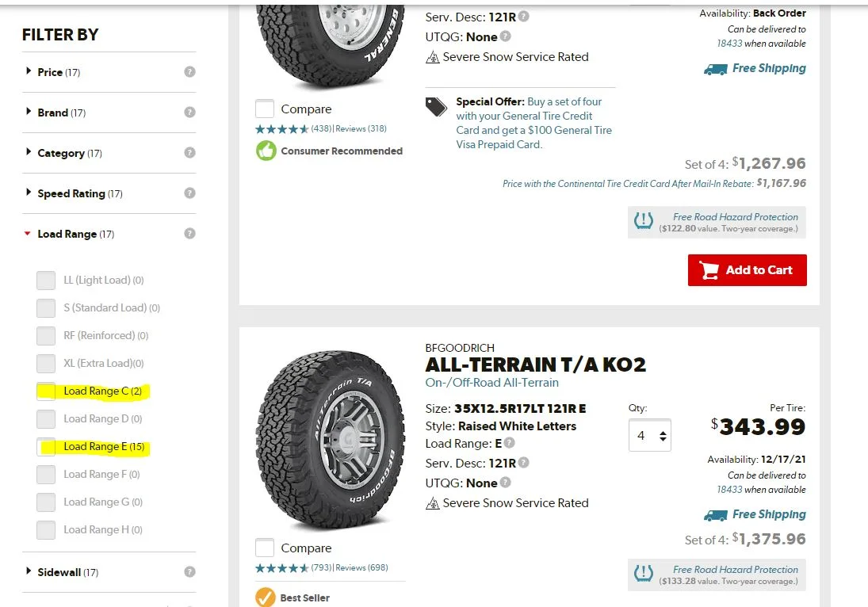Check XL (Extra Load) filter box
This screenshot has height=607, width=868.
(46, 363)
